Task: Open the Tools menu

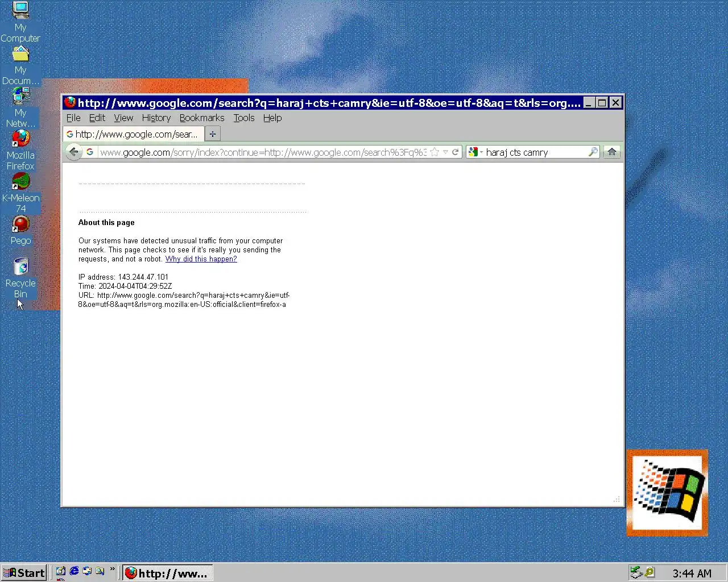Action: [244, 118]
